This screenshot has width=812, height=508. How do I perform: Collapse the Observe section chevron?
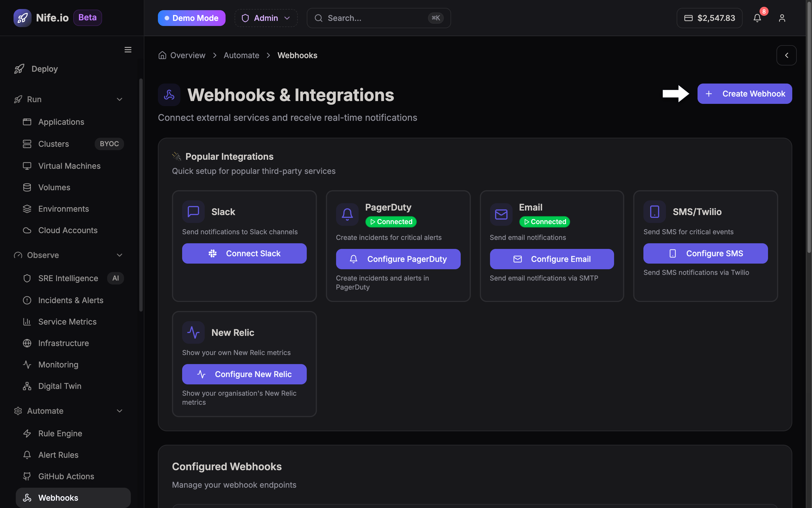click(x=120, y=255)
